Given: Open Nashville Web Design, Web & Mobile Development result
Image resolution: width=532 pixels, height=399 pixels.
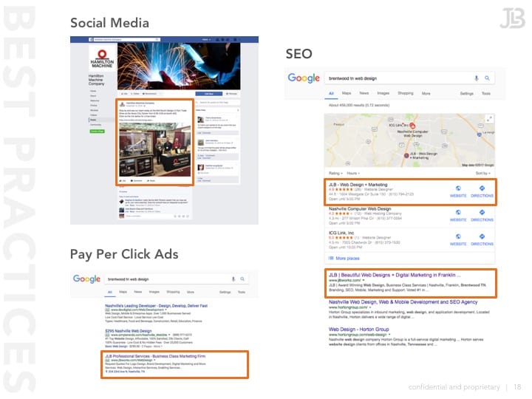Looking at the screenshot, I should pos(403,302).
